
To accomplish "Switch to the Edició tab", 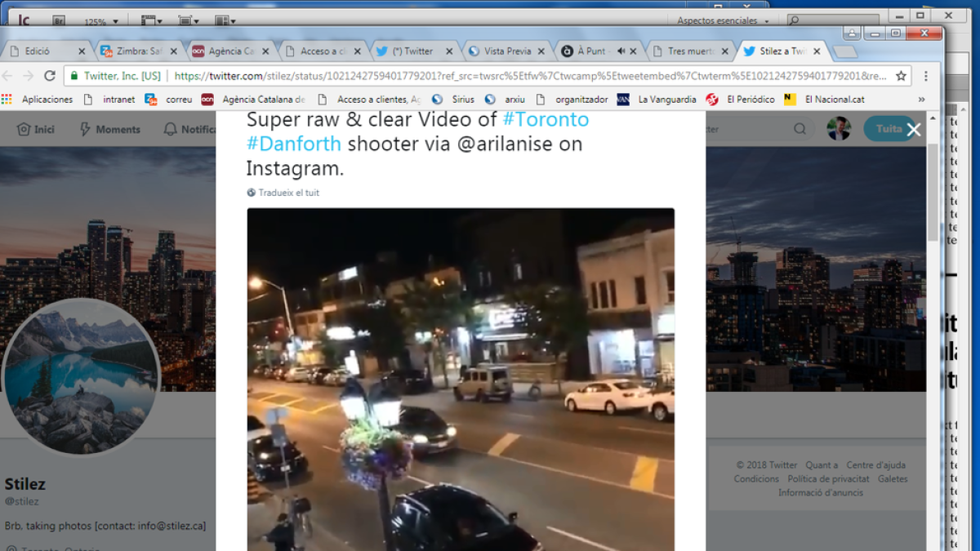I will tap(47, 51).
